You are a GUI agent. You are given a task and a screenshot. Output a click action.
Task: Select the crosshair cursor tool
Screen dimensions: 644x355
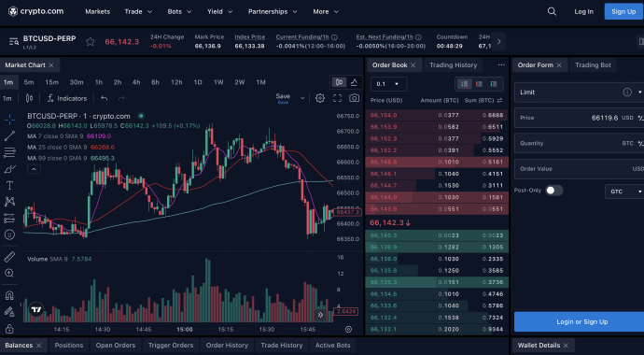coord(9,120)
